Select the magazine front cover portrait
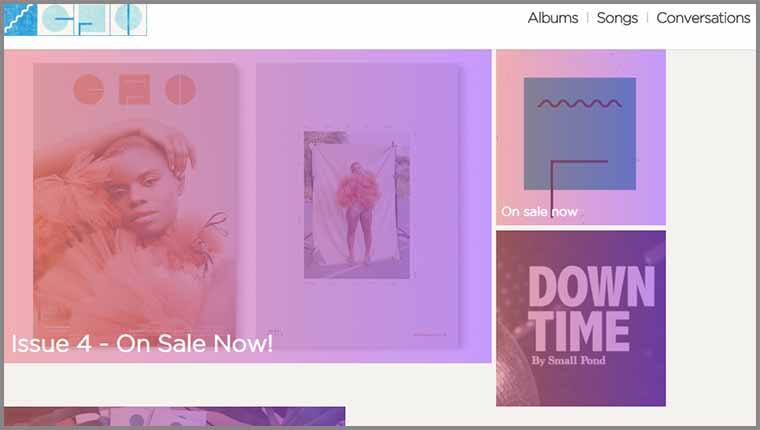 click(x=135, y=204)
